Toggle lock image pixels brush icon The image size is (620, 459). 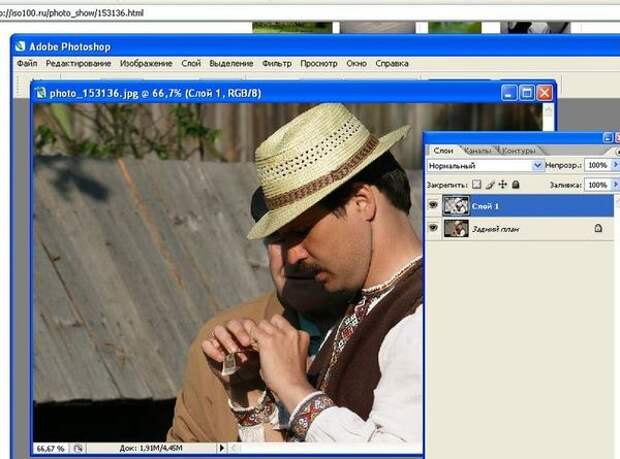tap(490, 185)
